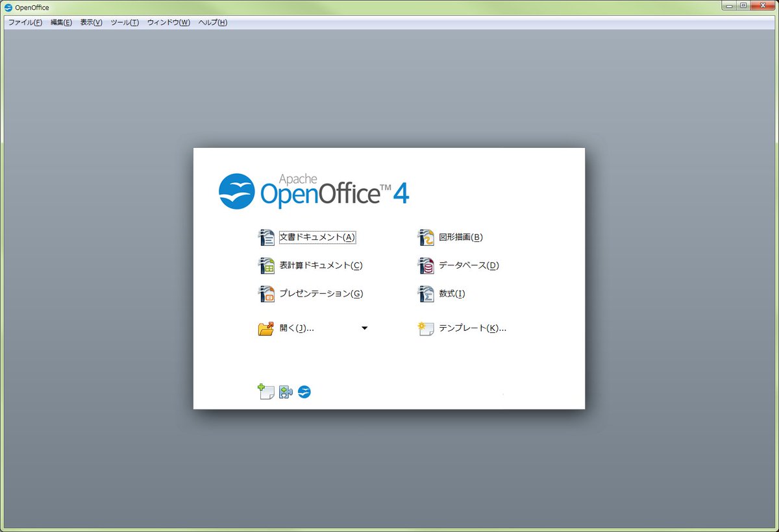Click the OpenOffice website info bird icon
Viewport: 779px width, 532px height.
pyautogui.click(x=304, y=392)
